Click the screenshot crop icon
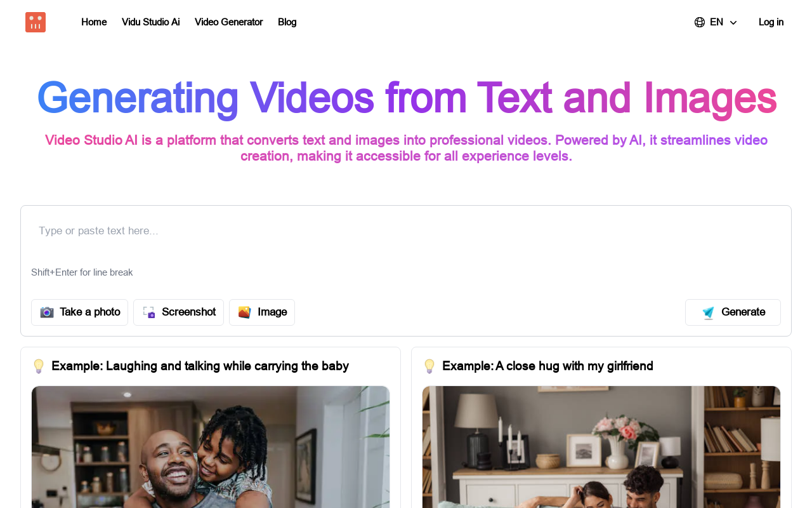Viewport: 812px width, 508px height. coord(149,312)
